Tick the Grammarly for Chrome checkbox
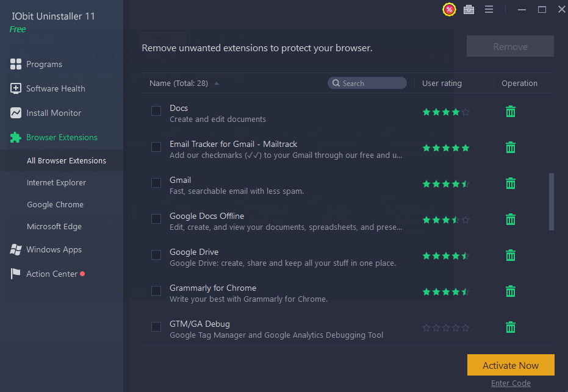The width and height of the screenshot is (568, 392). (156, 291)
